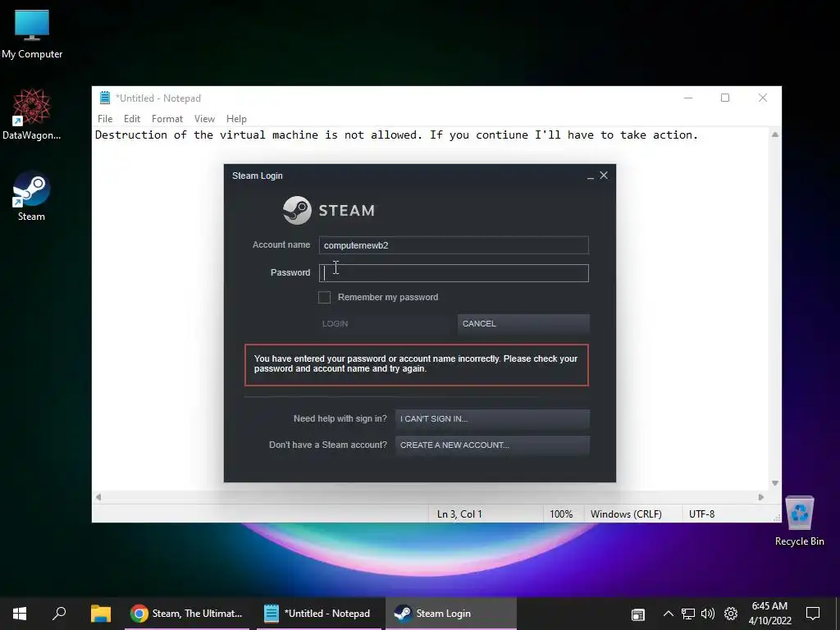Switch to Untitled Notepad taskbar button
The width and height of the screenshot is (840, 630).
click(x=319, y=614)
